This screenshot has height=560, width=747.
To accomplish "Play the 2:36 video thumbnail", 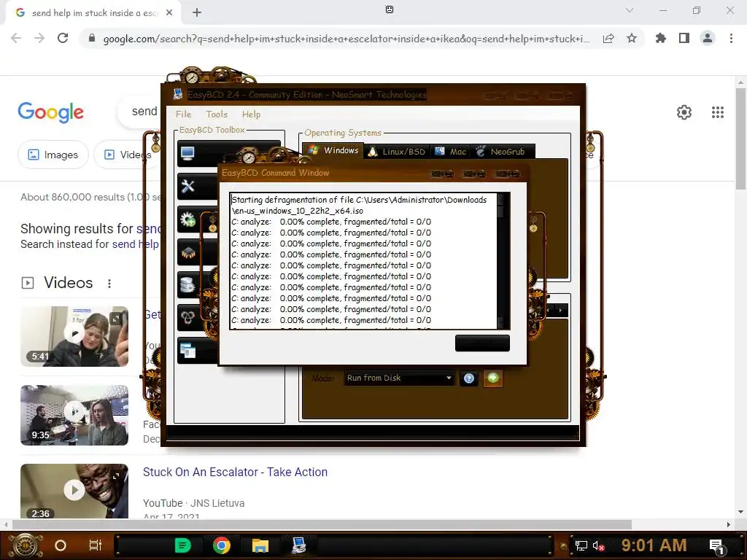I will click(74, 491).
